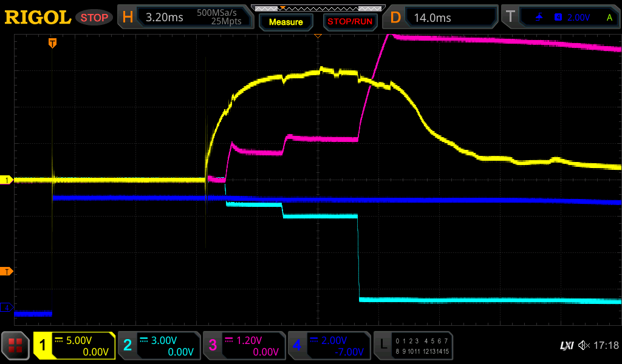Toggle channel 3 with 1.20V scale
622x364 pixels.
coord(244,346)
